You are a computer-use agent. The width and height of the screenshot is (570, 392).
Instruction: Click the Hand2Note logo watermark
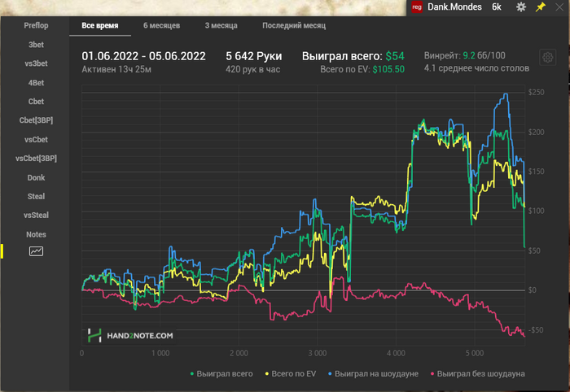[x=130, y=335]
